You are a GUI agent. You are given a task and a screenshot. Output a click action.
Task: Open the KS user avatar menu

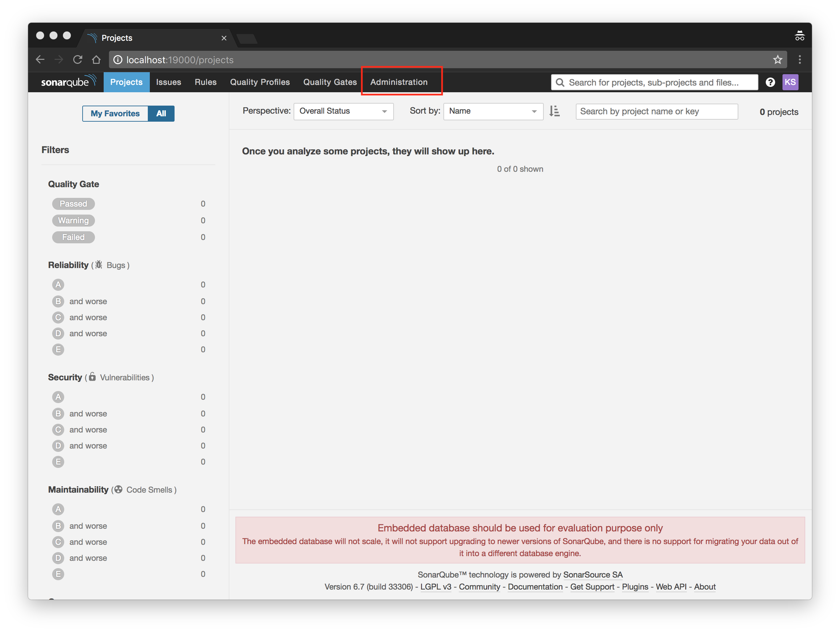790,82
